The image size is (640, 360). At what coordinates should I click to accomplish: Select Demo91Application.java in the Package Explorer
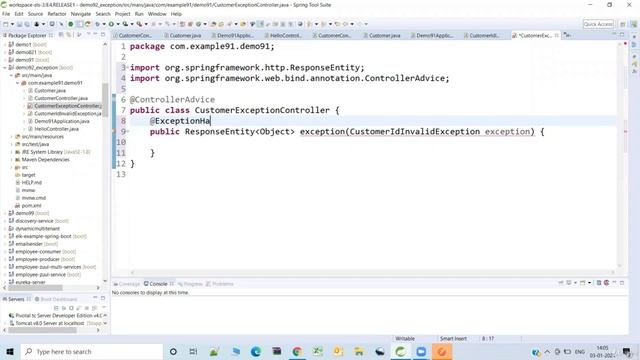pyautogui.click(x=62, y=121)
